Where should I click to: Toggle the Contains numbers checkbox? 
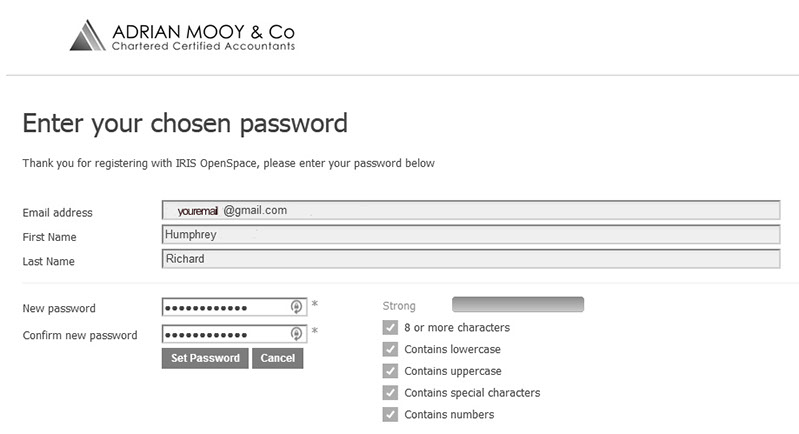click(390, 415)
